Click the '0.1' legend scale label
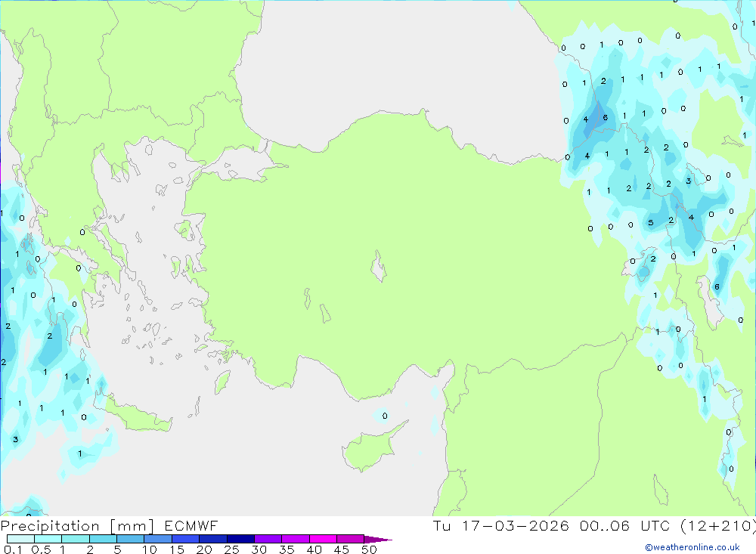 [13, 549]
